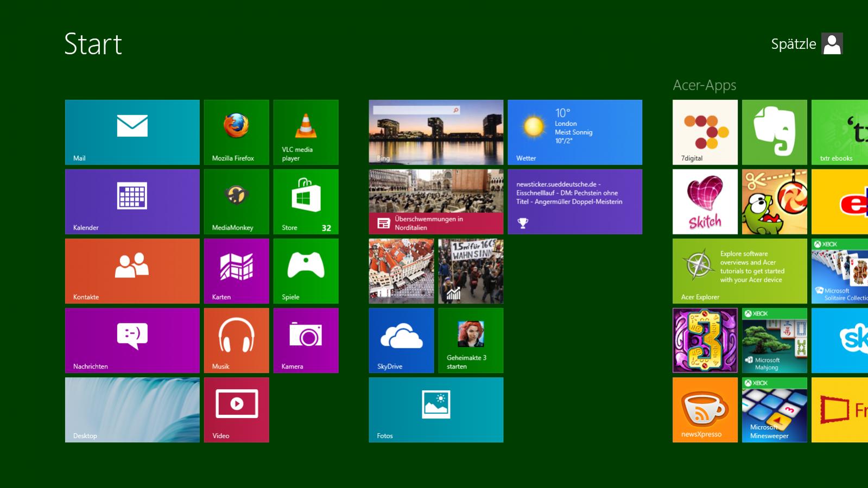
Task: Open the yellow tile with red square logo
Action: click(840, 410)
